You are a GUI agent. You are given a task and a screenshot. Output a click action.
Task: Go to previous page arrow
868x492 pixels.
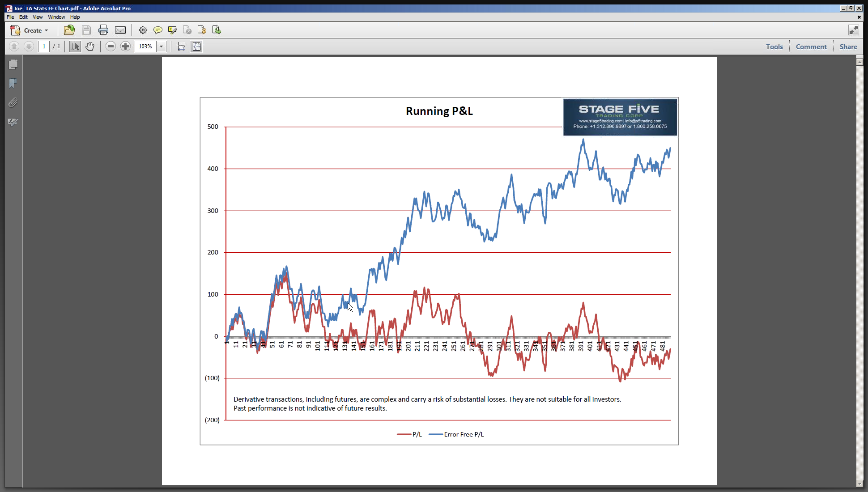[14, 47]
